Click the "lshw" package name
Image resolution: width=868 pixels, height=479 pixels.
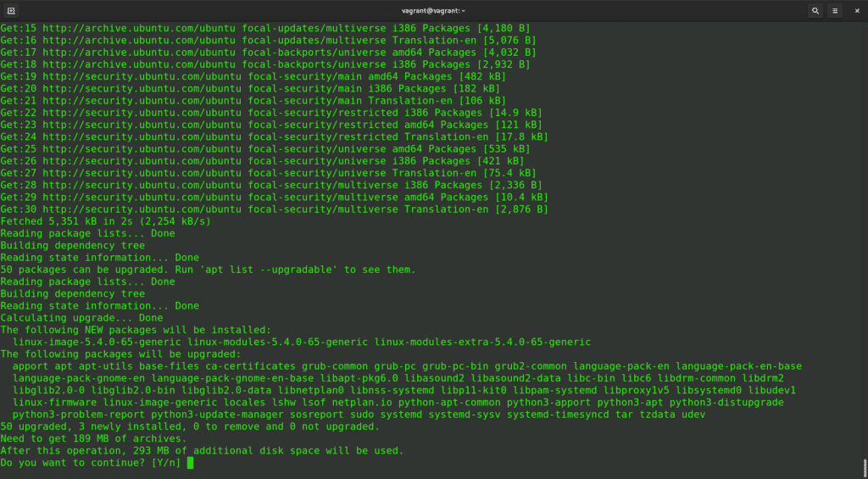click(284, 403)
